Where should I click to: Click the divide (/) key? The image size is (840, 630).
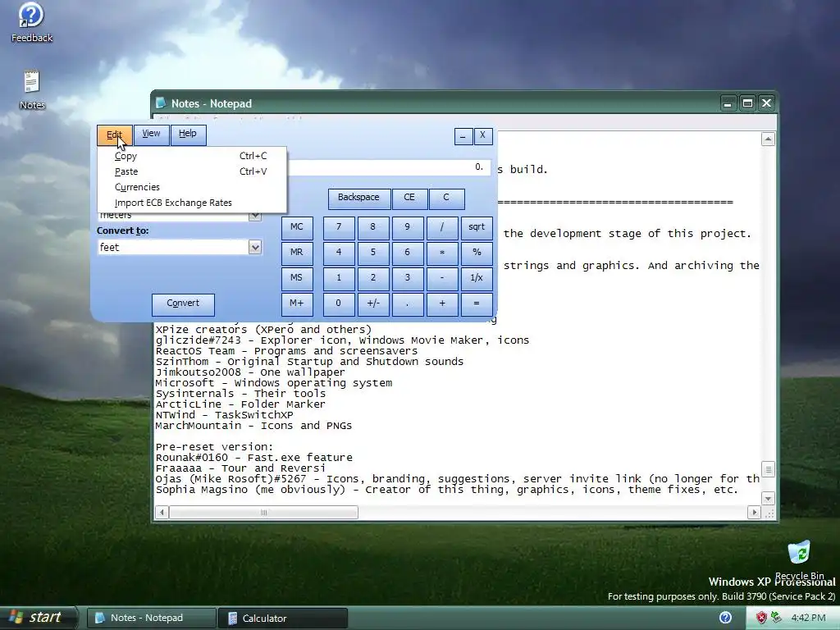pyautogui.click(x=442, y=227)
